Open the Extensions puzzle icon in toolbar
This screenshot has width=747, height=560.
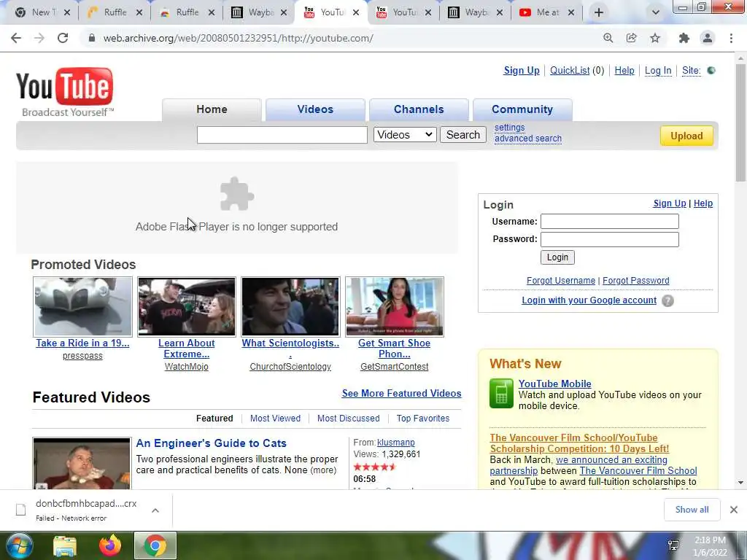click(x=684, y=38)
